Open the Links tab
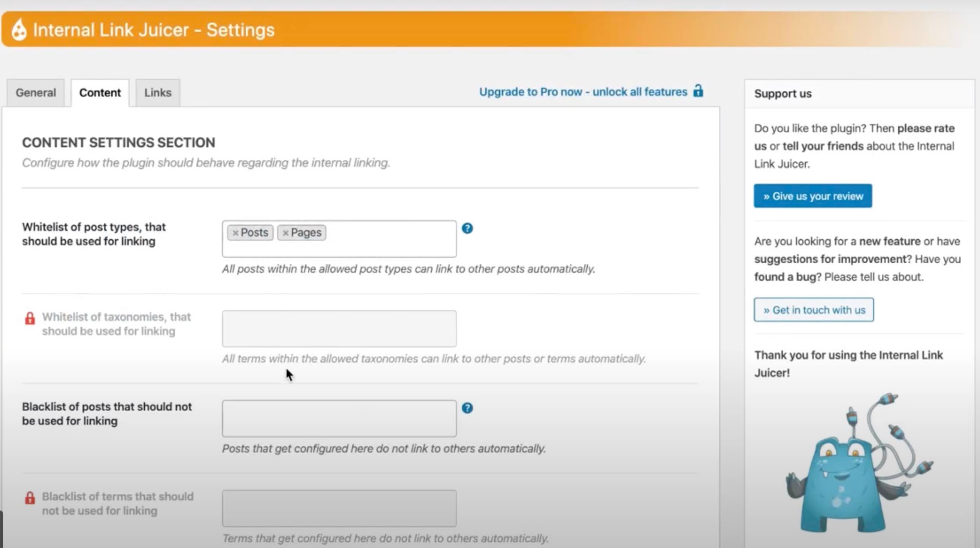 157,93
